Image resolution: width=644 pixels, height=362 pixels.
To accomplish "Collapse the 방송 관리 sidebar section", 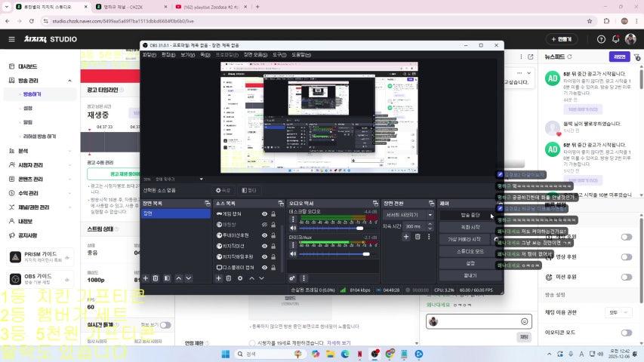I will [70, 81].
